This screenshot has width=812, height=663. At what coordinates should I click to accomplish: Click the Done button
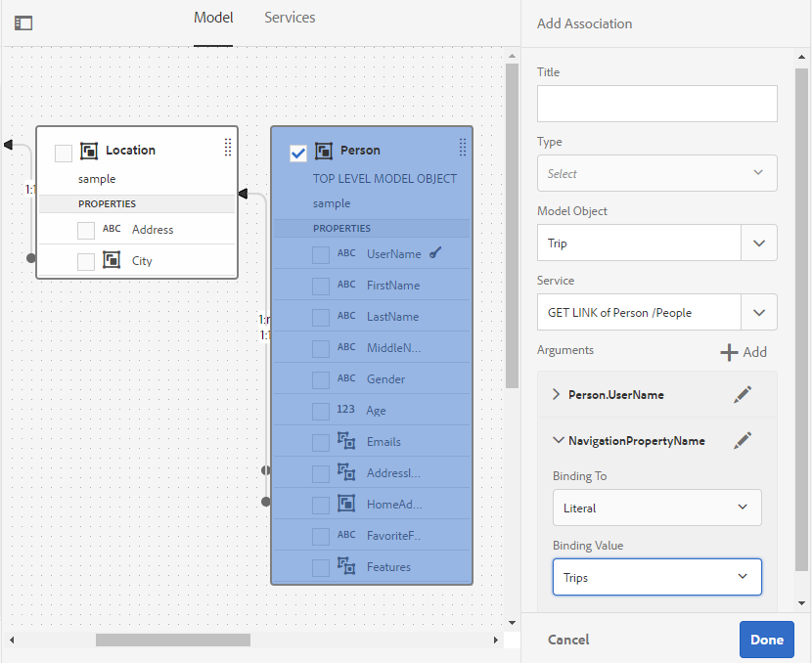[766, 640]
